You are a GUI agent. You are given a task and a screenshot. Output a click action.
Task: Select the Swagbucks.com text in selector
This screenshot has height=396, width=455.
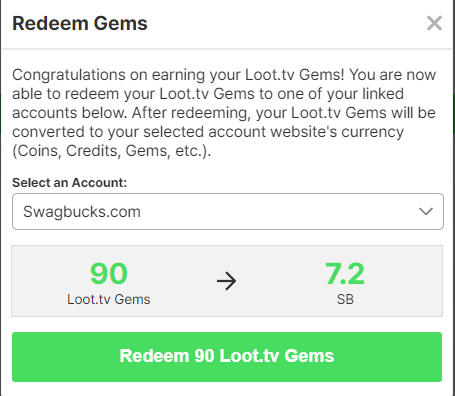point(82,212)
